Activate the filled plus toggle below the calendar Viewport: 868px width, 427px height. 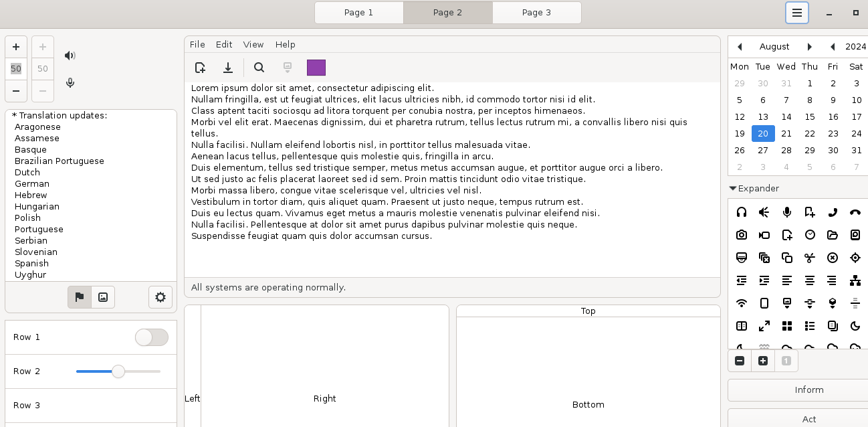pos(763,361)
